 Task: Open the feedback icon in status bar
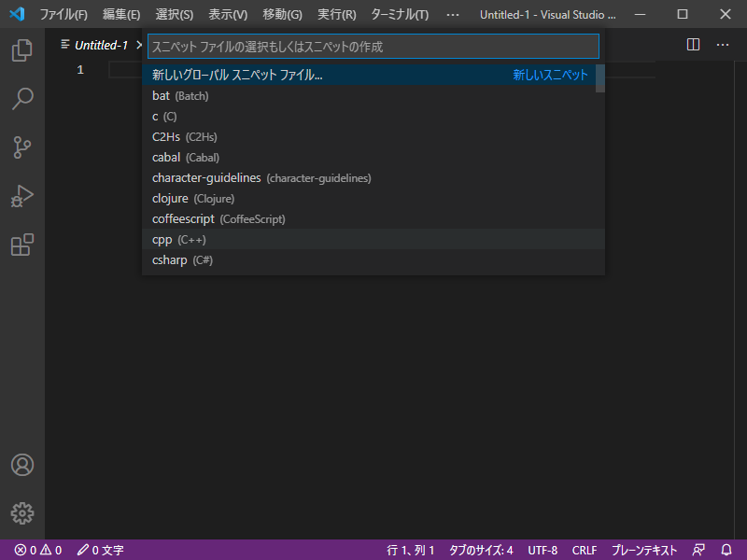(x=698, y=550)
